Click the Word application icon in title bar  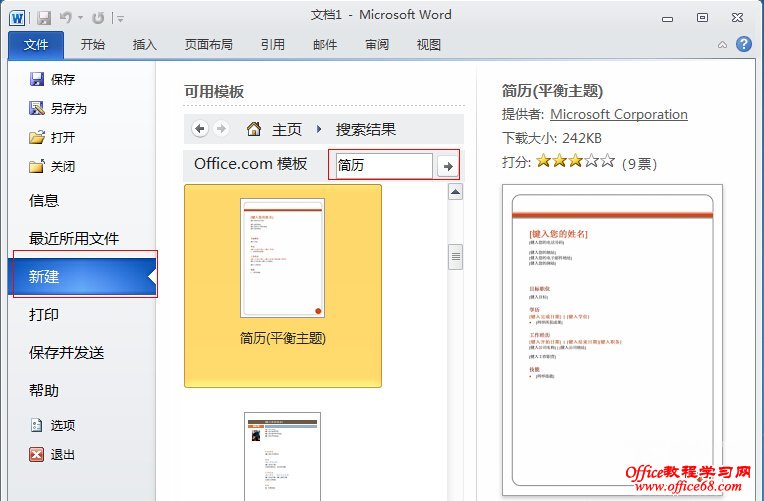click(x=17, y=18)
